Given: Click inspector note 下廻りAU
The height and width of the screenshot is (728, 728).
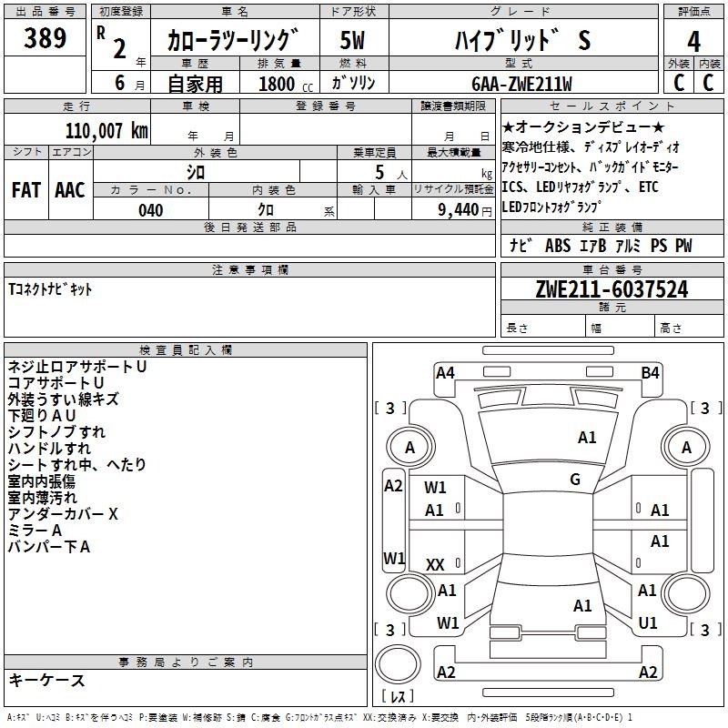Looking at the screenshot, I should [x=41, y=416].
